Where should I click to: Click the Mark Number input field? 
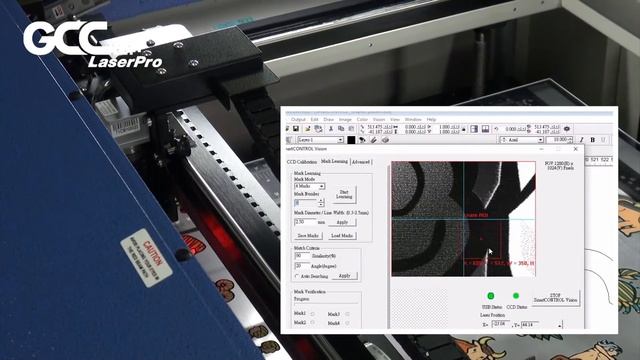306,202
